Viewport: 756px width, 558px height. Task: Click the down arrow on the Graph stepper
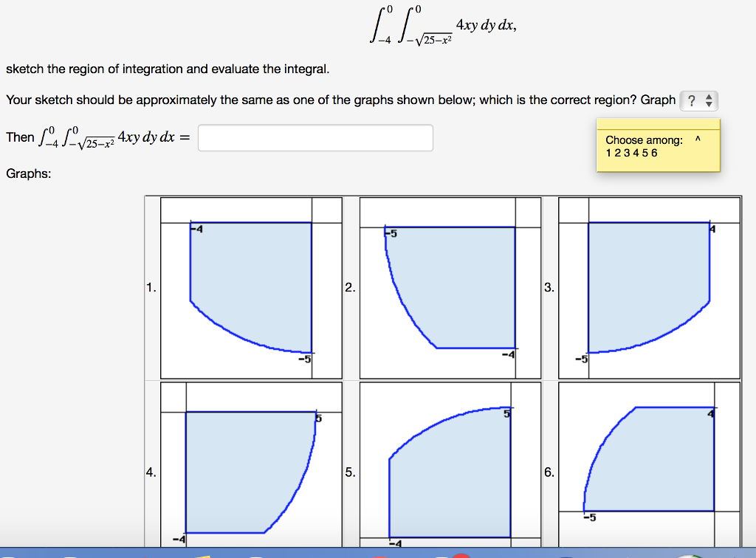click(709, 104)
